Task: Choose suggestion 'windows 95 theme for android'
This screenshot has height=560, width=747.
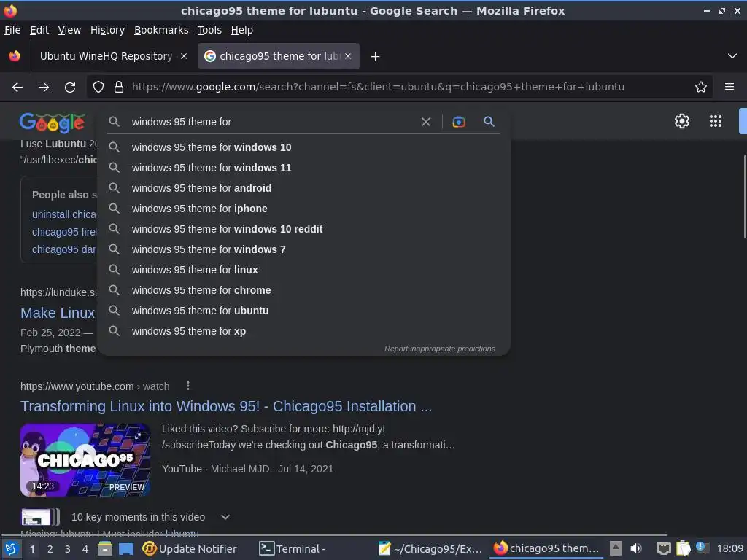Action: click(x=303, y=189)
